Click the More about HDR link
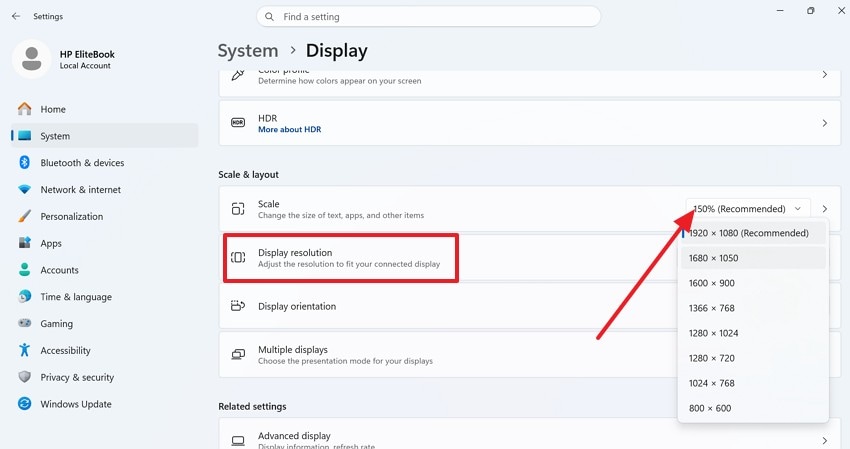 tap(289, 129)
